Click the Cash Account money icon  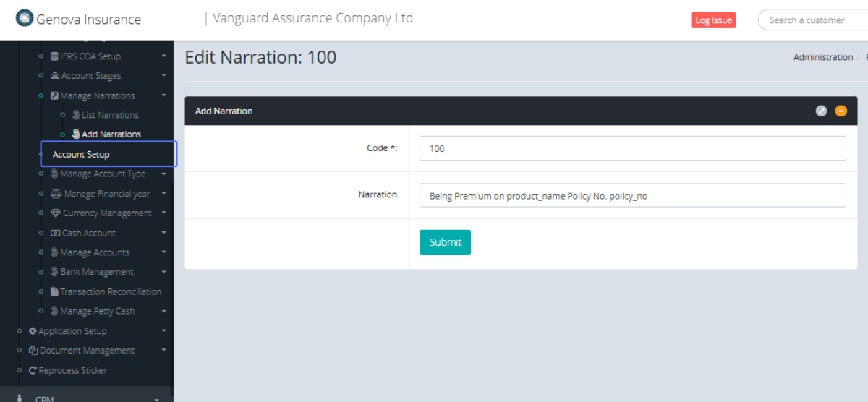click(55, 233)
